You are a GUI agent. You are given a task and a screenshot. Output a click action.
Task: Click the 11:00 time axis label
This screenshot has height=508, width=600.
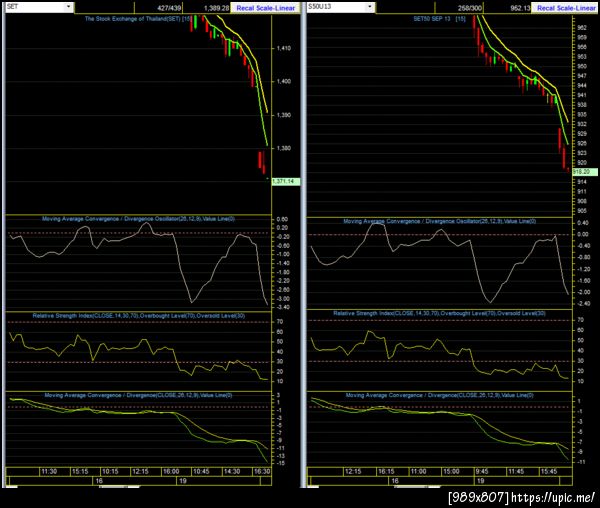(418, 471)
